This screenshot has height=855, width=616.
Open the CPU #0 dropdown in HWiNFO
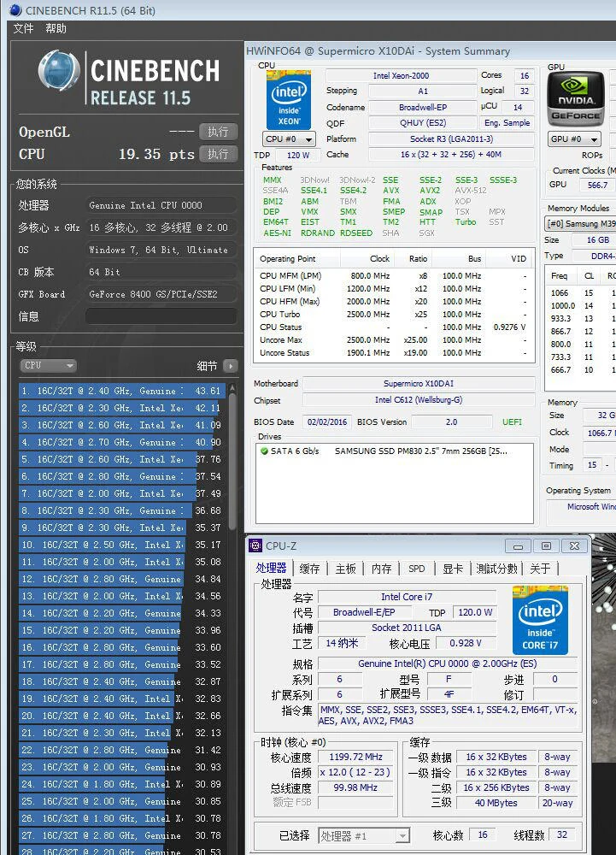pos(289,139)
